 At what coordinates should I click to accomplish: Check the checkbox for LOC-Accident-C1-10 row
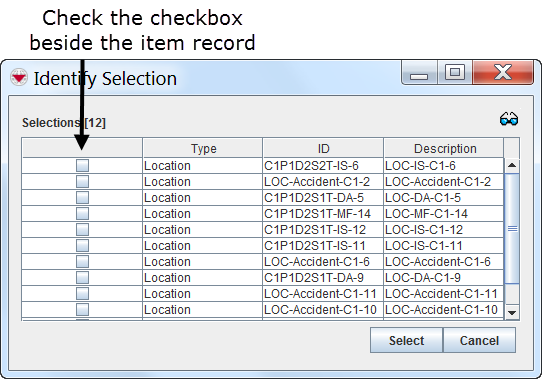click(x=82, y=309)
